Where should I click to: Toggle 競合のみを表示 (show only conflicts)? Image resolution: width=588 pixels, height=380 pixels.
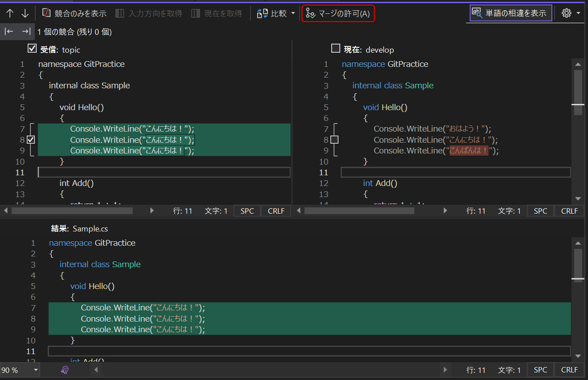click(74, 13)
